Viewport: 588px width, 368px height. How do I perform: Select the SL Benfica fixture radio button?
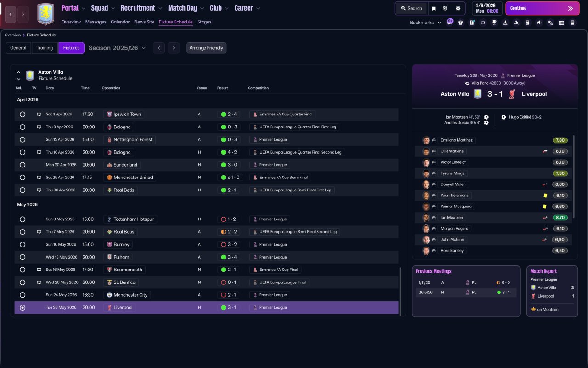point(23,282)
